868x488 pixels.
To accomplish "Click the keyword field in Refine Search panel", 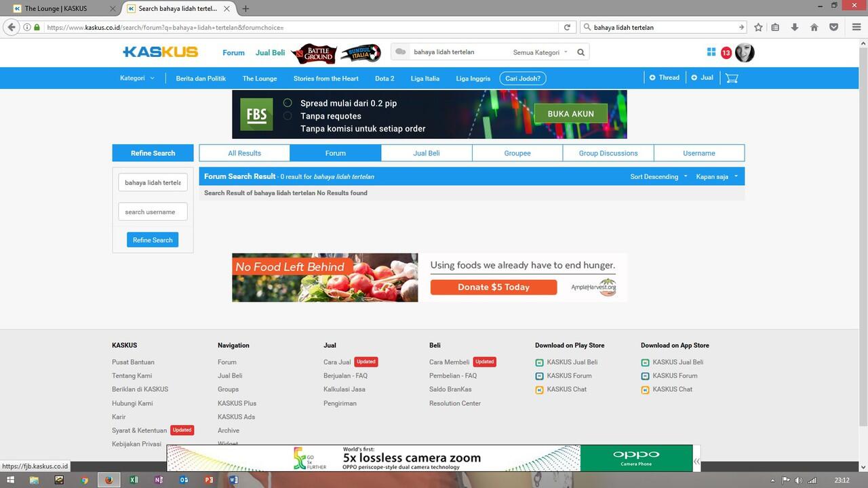I will click(x=153, y=182).
